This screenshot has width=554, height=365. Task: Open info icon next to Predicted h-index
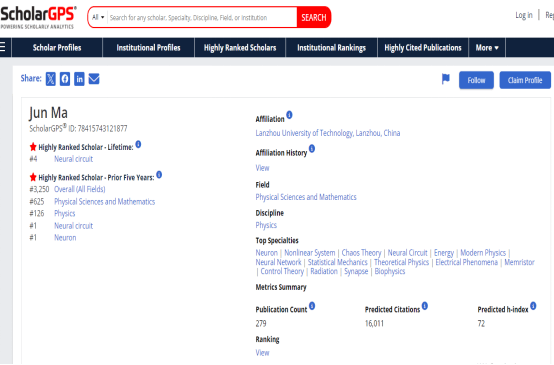coord(533,306)
